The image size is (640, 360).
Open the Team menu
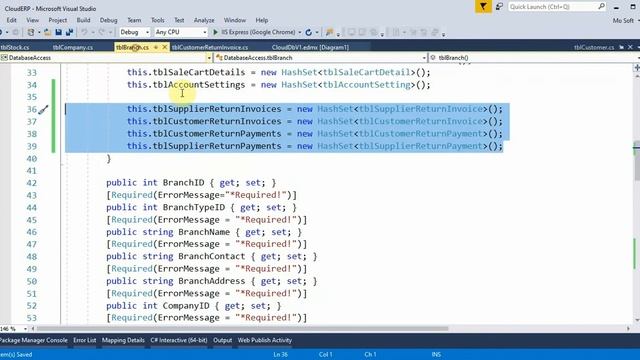click(x=134, y=20)
